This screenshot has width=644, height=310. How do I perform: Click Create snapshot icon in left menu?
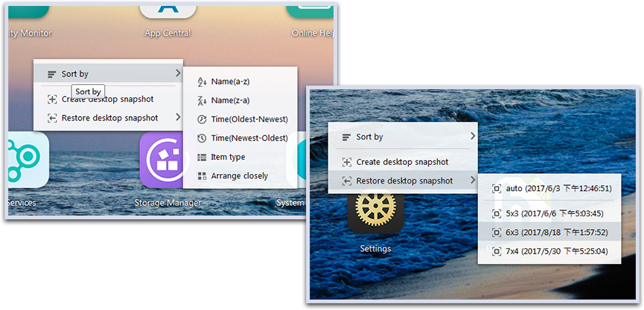(52, 99)
